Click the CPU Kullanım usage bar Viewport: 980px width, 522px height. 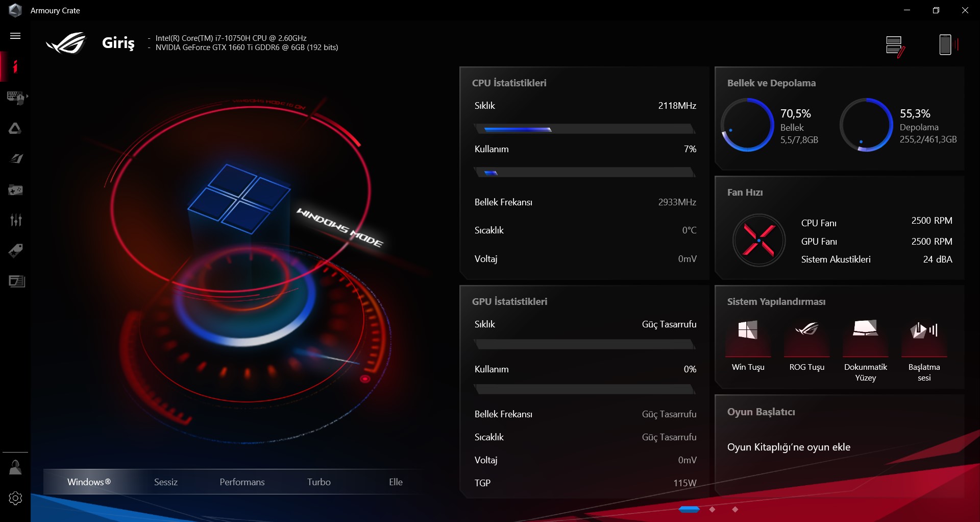point(585,173)
